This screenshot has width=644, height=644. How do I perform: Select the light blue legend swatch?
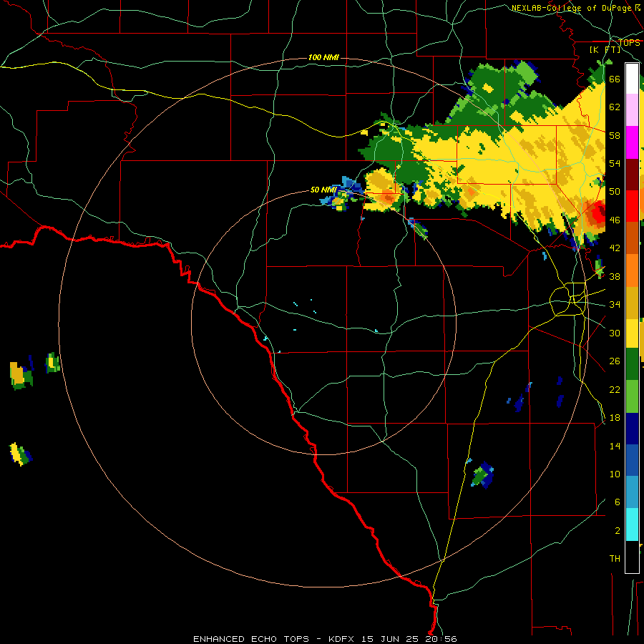pyautogui.click(x=632, y=492)
